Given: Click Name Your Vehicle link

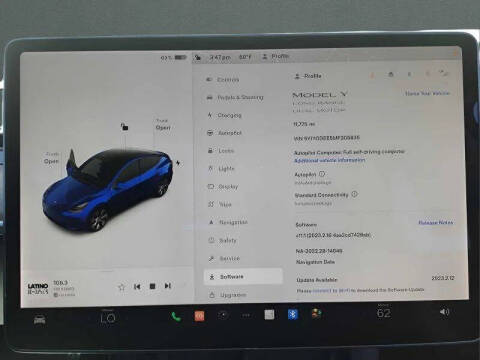Looking at the screenshot, I should coord(427,93).
